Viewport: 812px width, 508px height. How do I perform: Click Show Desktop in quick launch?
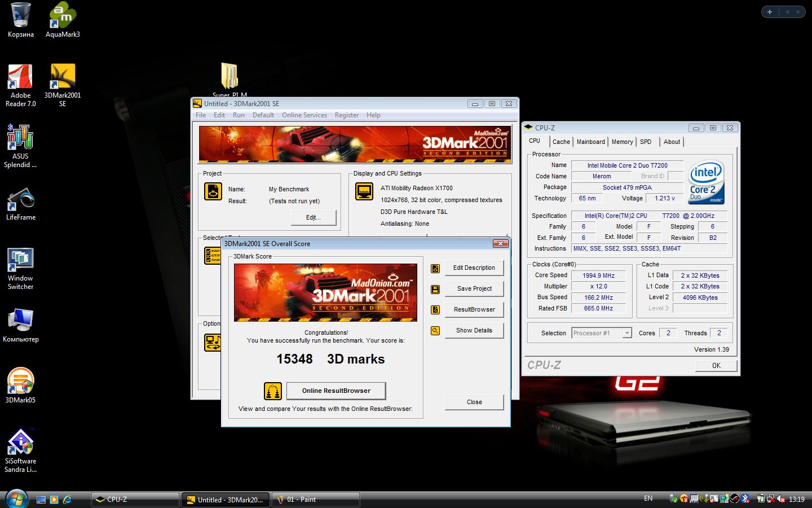pos(41,500)
